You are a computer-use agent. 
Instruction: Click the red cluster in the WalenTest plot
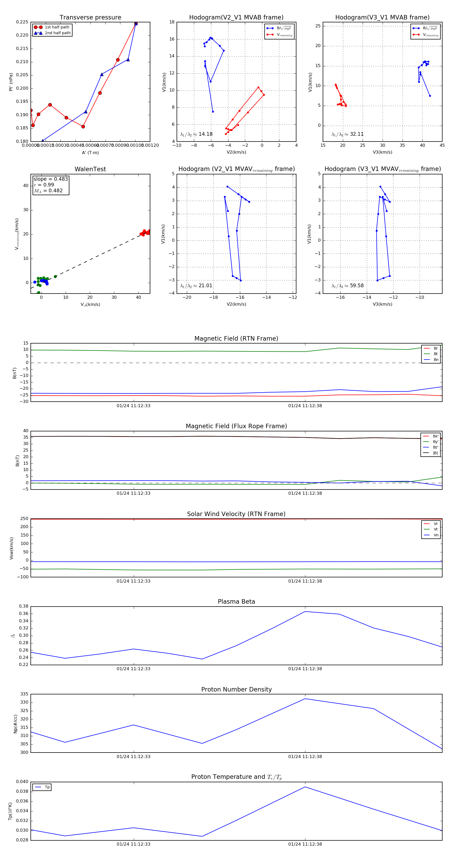point(145,233)
